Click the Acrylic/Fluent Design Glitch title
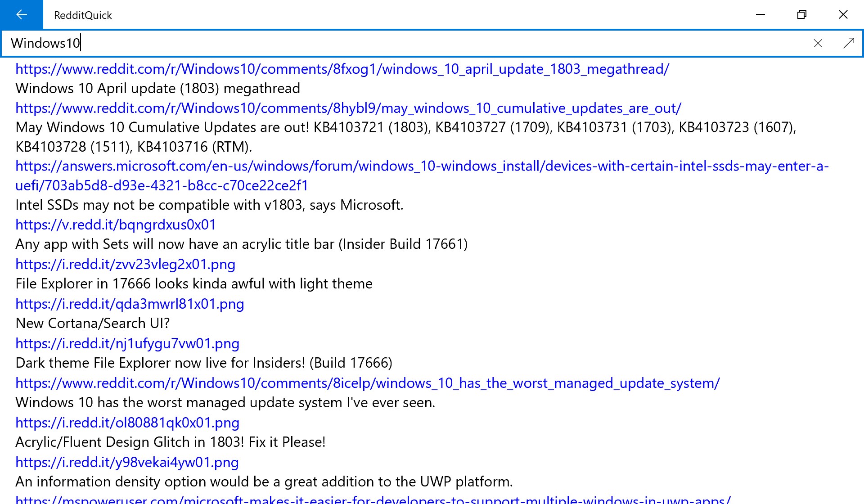This screenshot has height=504, width=864. 170,442
